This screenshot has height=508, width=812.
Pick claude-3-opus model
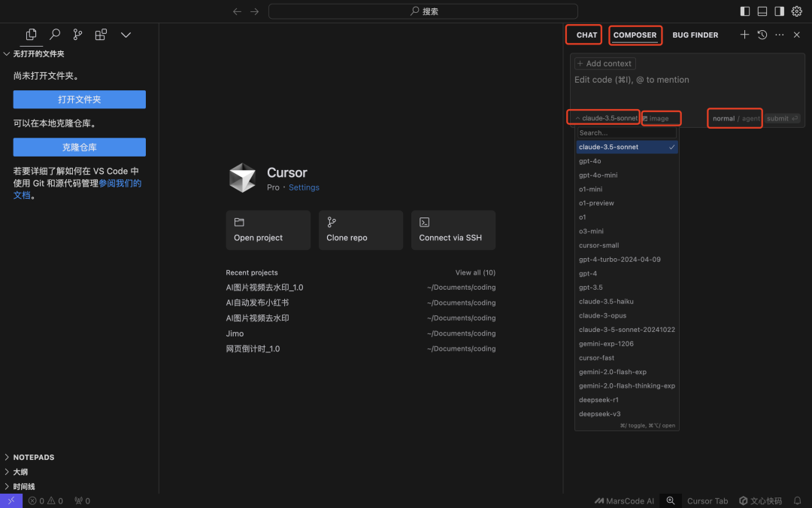point(626,315)
